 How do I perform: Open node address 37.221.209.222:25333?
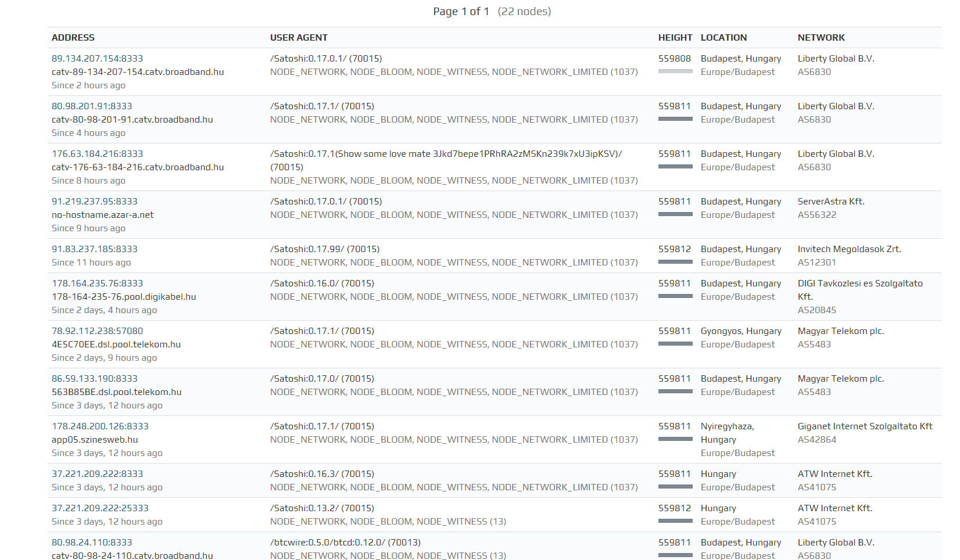(100, 508)
